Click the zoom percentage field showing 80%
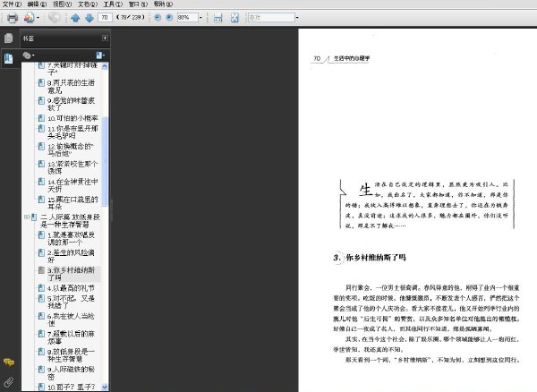Screen dimensions: 537x392 pyautogui.click(x=187, y=18)
